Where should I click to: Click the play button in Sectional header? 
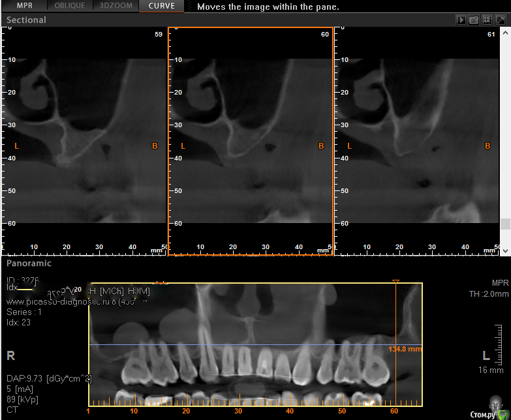coord(462,20)
